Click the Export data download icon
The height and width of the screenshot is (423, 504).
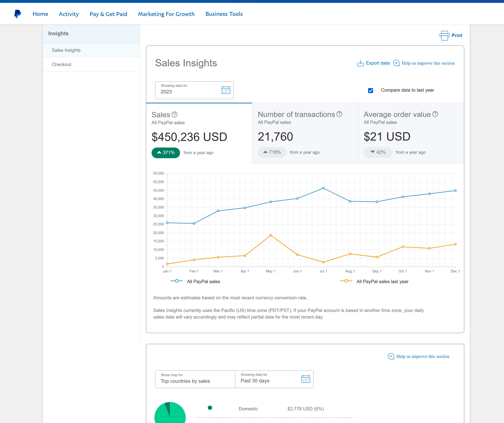pyautogui.click(x=360, y=63)
